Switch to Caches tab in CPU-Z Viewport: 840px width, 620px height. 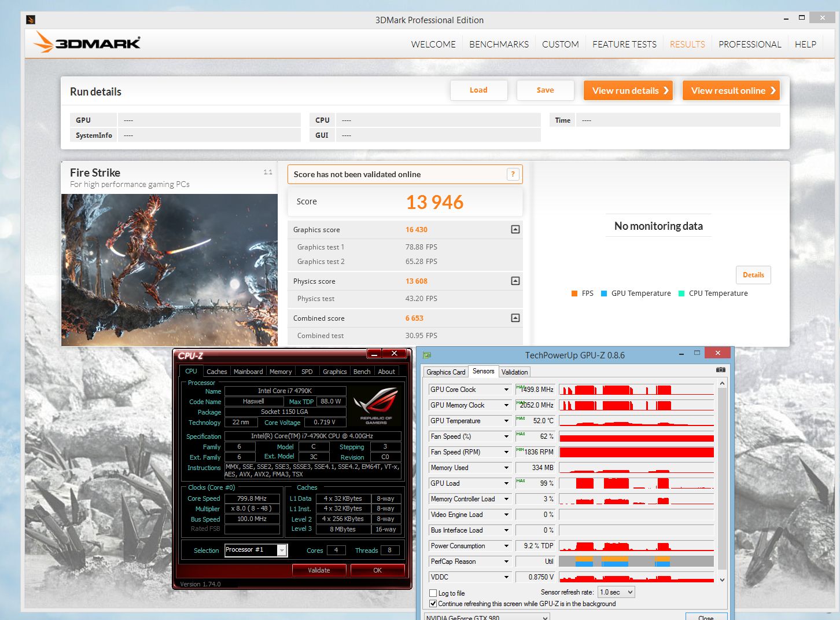(216, 372)
